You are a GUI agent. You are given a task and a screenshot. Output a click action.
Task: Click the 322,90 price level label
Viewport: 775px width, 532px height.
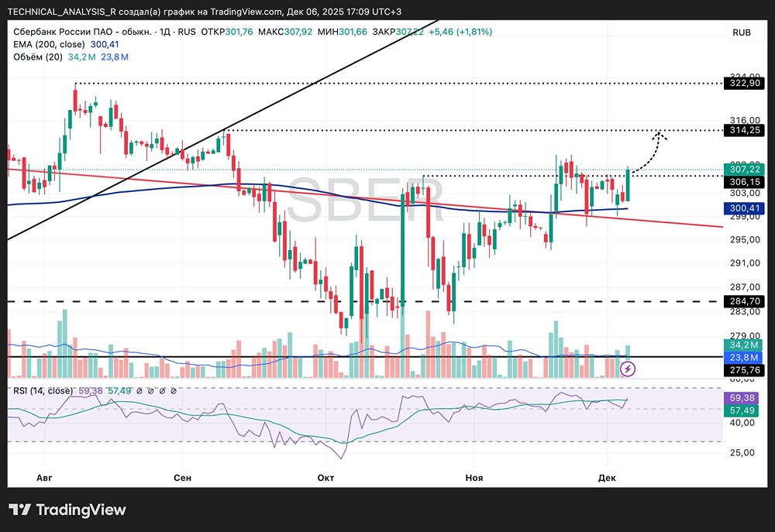point(745,83)
